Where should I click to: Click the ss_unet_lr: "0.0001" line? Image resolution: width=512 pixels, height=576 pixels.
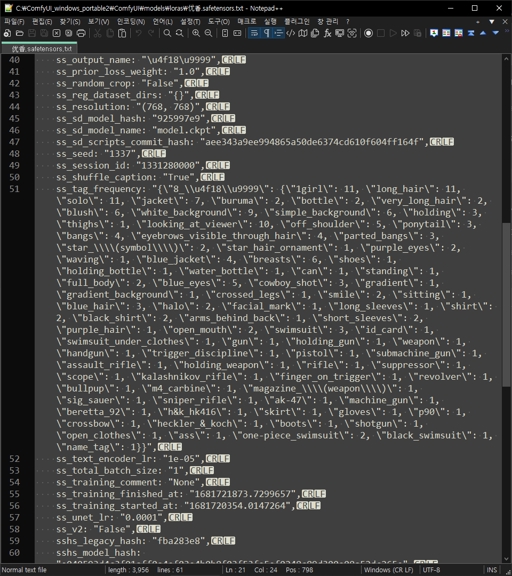pos(112,517)
